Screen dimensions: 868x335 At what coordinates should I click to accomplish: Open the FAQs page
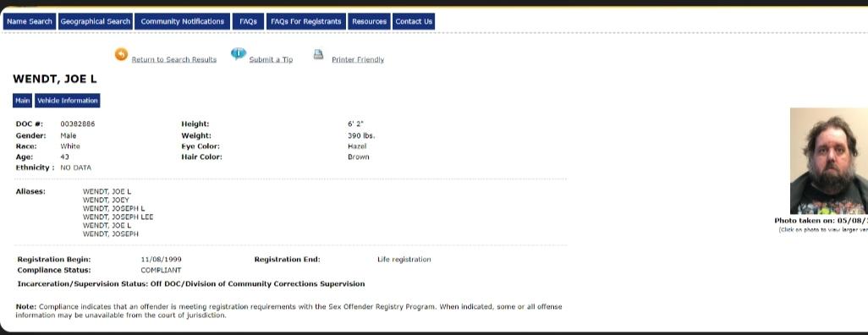[248, 22]
